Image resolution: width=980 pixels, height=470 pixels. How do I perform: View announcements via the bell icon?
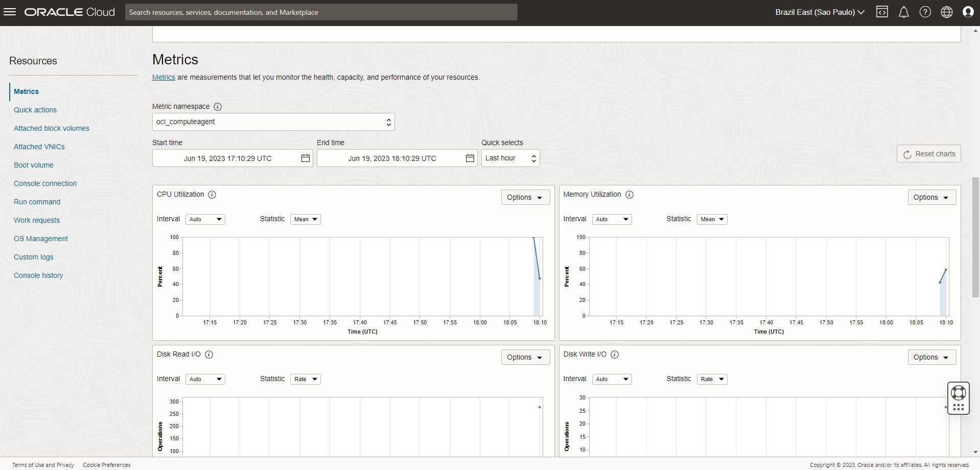904,12
